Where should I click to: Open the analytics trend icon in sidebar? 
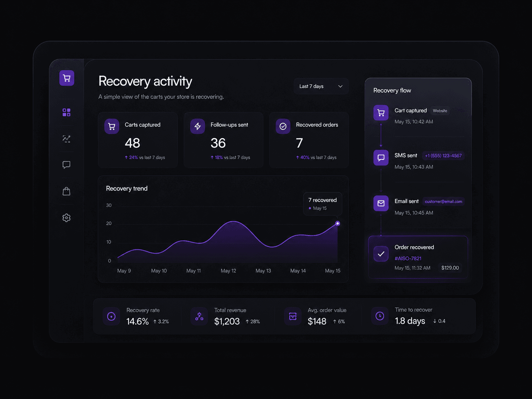pos(66,139)
